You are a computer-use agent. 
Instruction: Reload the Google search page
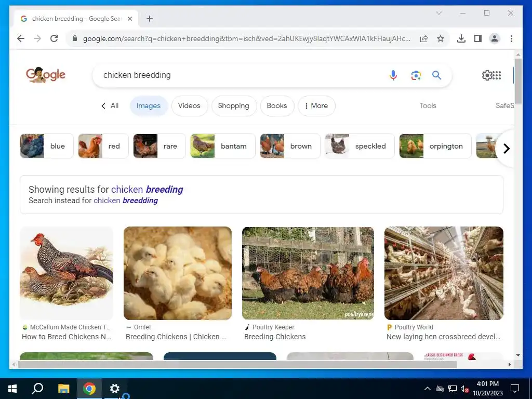click(x=54, y=38)
